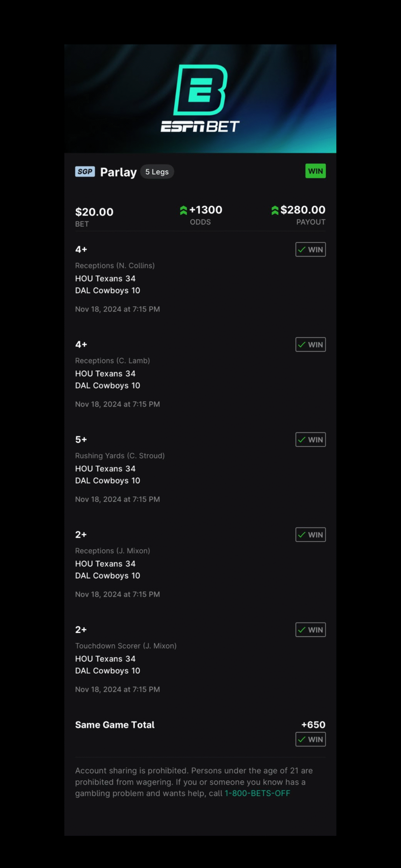The height and width of the screenshot is (868, 401).
Task: Select the Receptions (N. Collins) leg
Action: pos(115,265)
